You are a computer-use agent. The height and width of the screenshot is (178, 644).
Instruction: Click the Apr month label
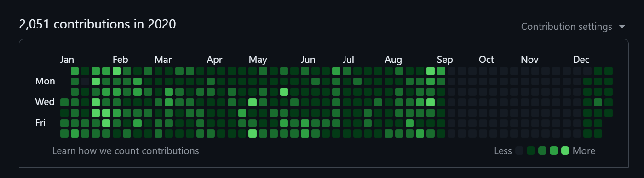coord(214,60)
